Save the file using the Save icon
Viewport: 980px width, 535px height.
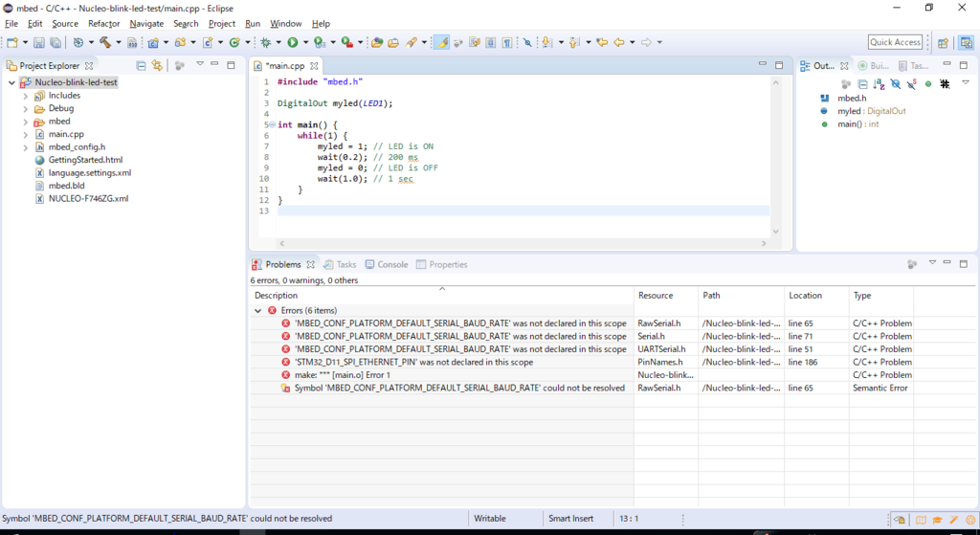click(x=38, y=42)
